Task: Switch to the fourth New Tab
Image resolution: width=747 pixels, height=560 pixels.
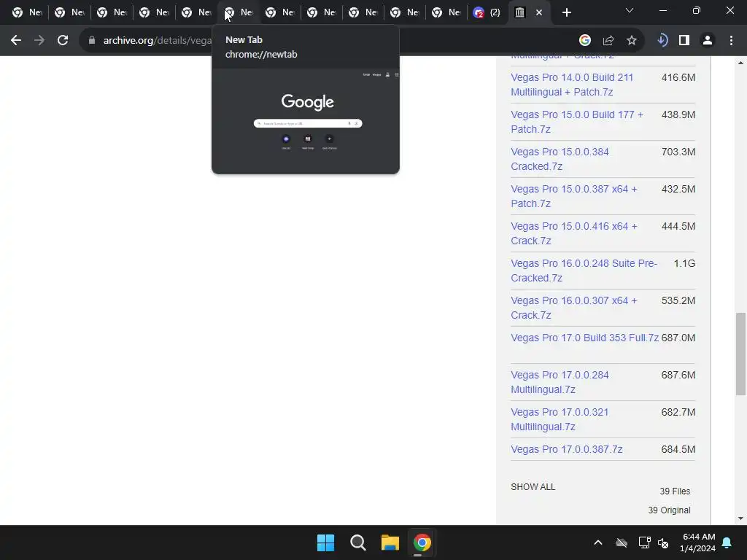Action: tap(154, 12)
